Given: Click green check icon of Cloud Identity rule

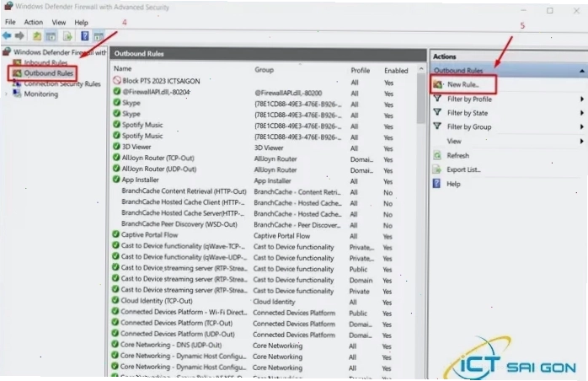Looking at the screenshot, I should (116, 300).
